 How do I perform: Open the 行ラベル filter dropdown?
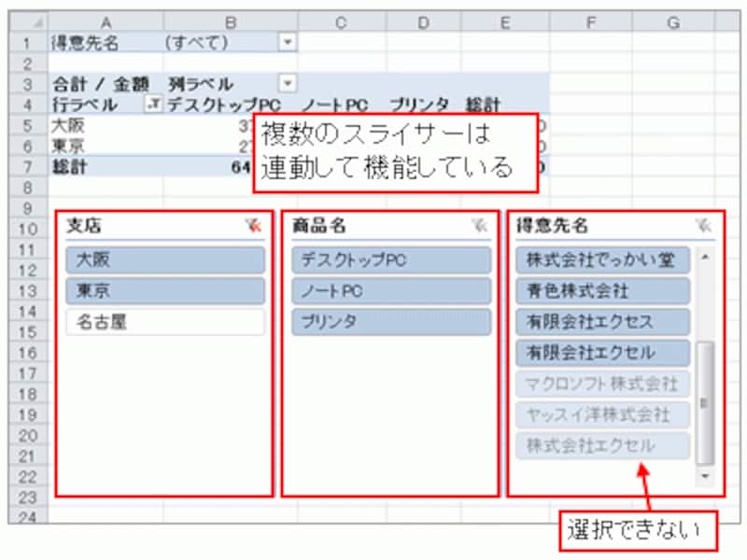click(152, 105)
